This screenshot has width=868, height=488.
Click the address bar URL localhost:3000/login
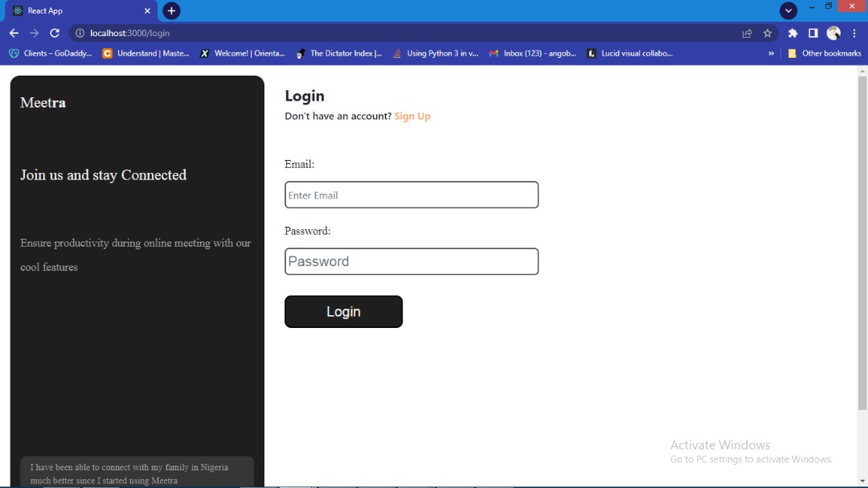click(x=129, y=33)
